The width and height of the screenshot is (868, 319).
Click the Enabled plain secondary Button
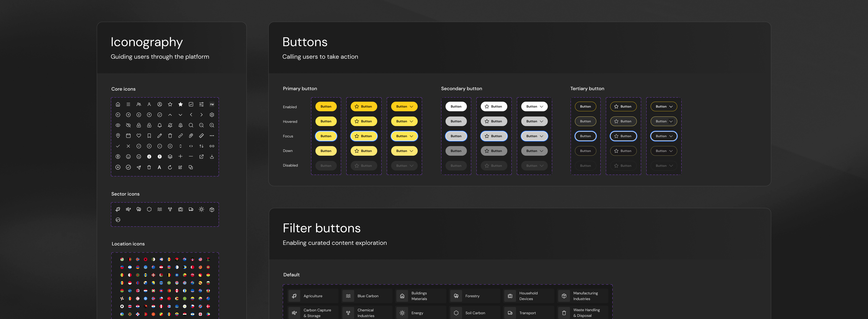coord(456,106)
